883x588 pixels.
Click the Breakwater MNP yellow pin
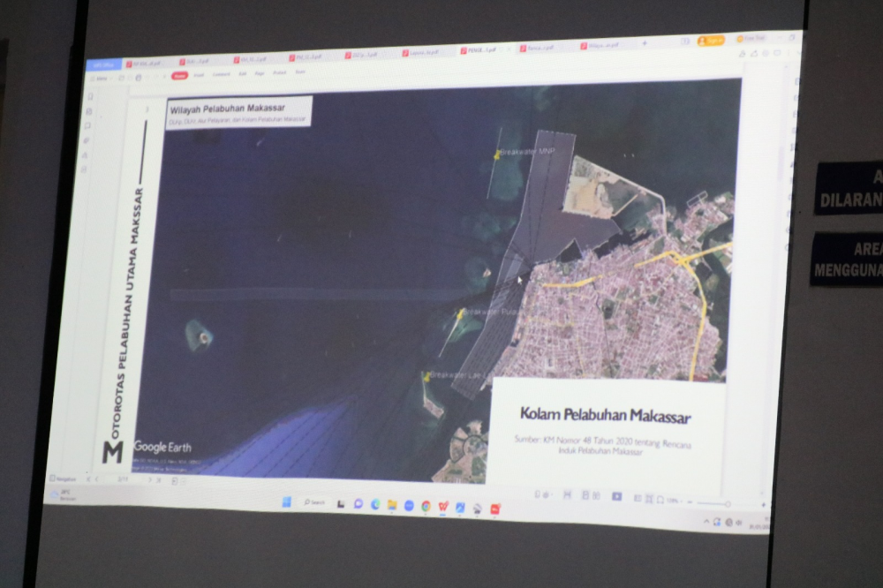pos(496,155)
